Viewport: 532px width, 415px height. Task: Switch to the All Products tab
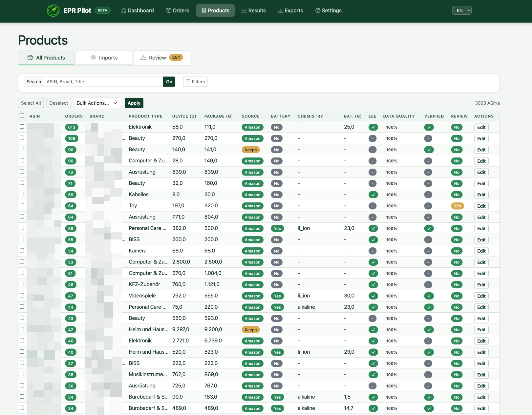(x=46, y=57)
